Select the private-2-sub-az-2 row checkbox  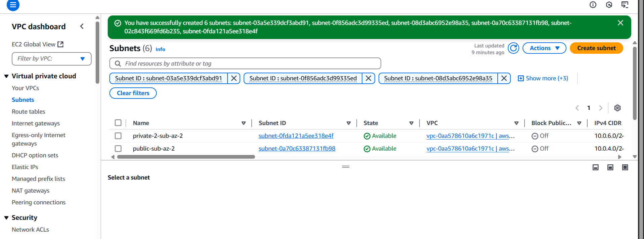(118, 136)
